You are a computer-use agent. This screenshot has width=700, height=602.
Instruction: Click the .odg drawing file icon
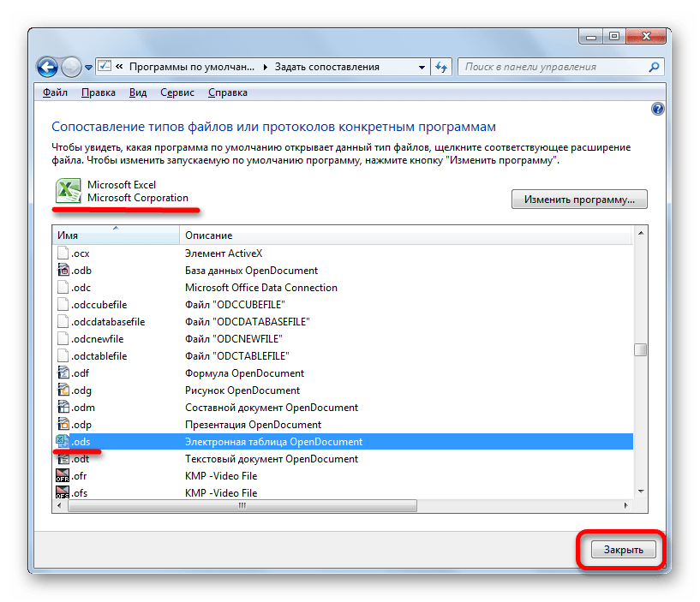click(63, 390)
